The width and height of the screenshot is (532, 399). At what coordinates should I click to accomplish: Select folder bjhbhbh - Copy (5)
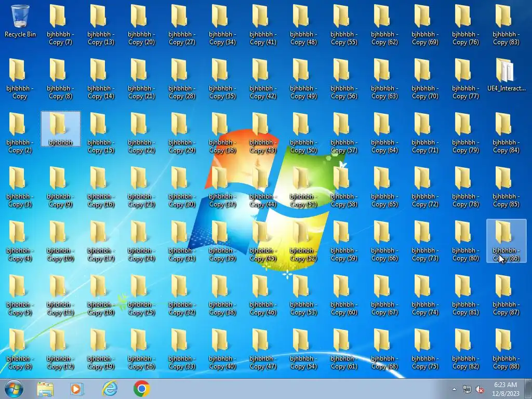20,295
